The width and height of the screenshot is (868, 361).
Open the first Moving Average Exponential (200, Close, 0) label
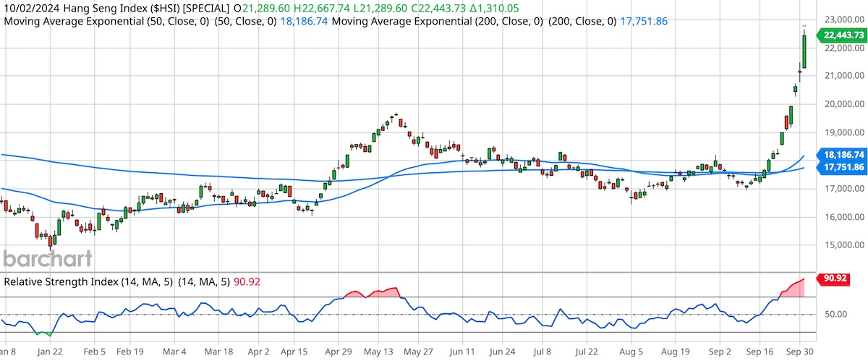pyautogui.click(x=443, y=22)
